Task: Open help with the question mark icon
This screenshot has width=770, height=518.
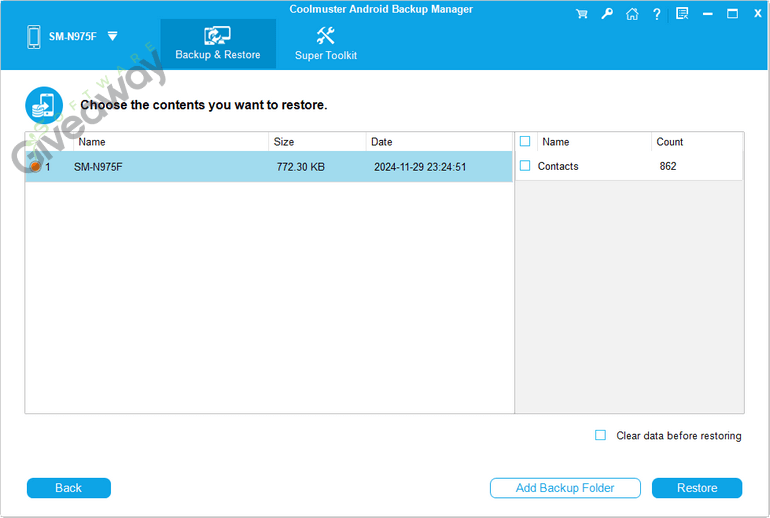Action: [x=657, y=14]
